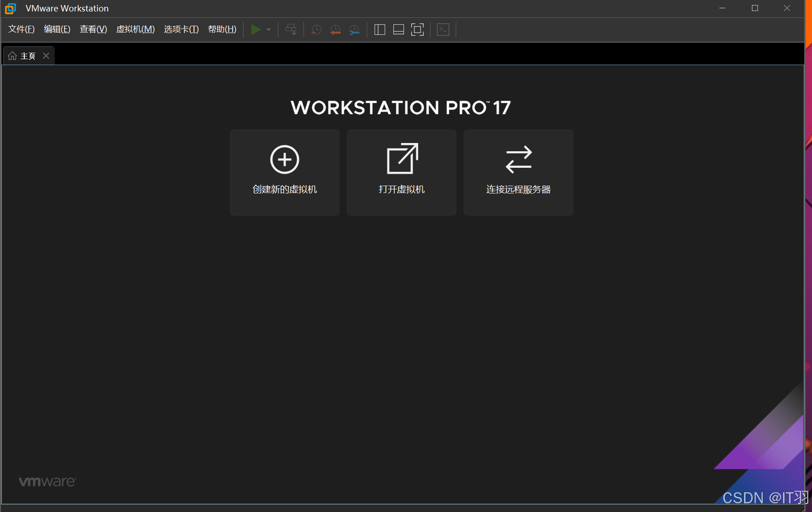
Task: Open the 文件(F) menu
Action: pos(22,29)
